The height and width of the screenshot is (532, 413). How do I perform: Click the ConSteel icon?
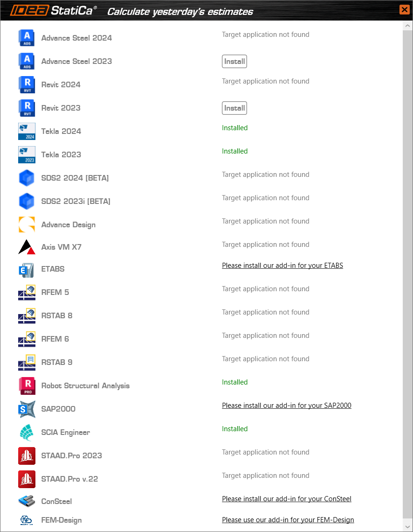(x=27, y=501)
